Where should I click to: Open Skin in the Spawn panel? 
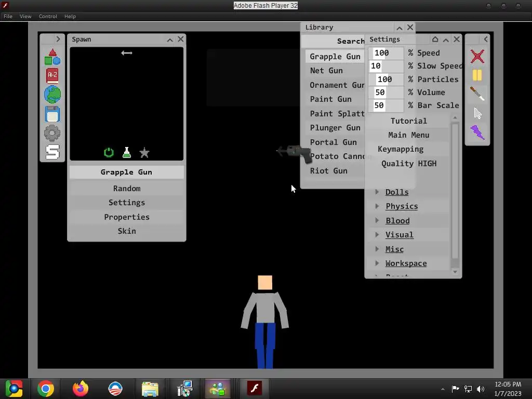(x=127, y=231)
